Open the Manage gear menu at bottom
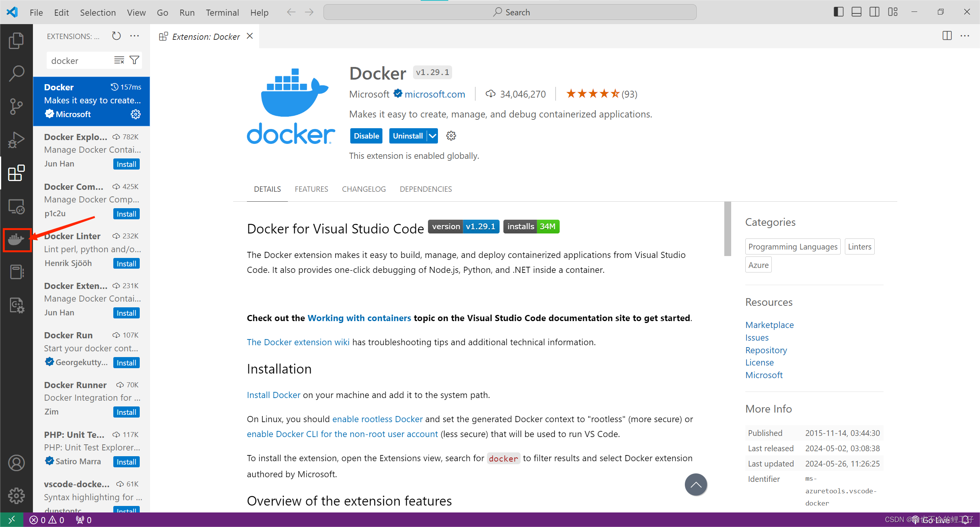 click(x=17, y=495)
